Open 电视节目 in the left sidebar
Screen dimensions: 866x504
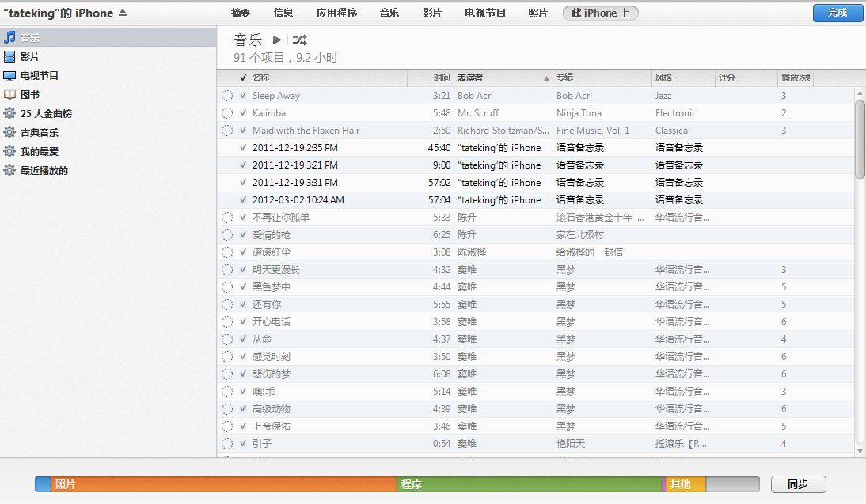39,76
